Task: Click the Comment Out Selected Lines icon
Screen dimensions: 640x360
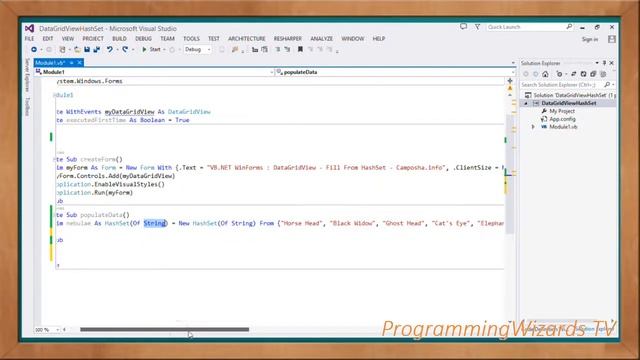Action: coord(255,49)
